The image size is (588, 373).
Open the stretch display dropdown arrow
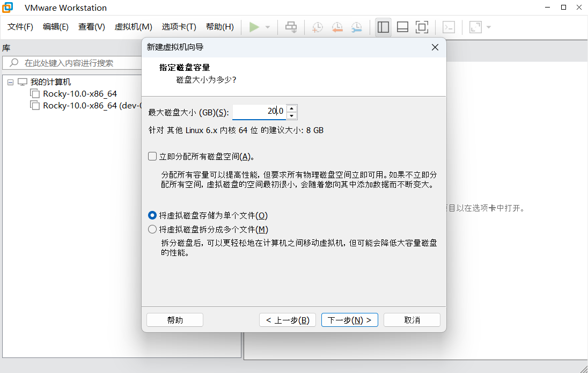coord(489,27)
